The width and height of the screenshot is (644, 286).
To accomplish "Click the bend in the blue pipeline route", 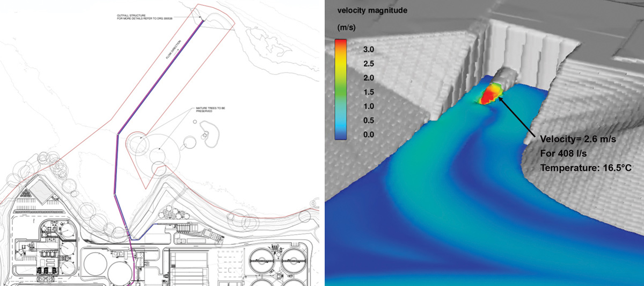I will 118,134.
